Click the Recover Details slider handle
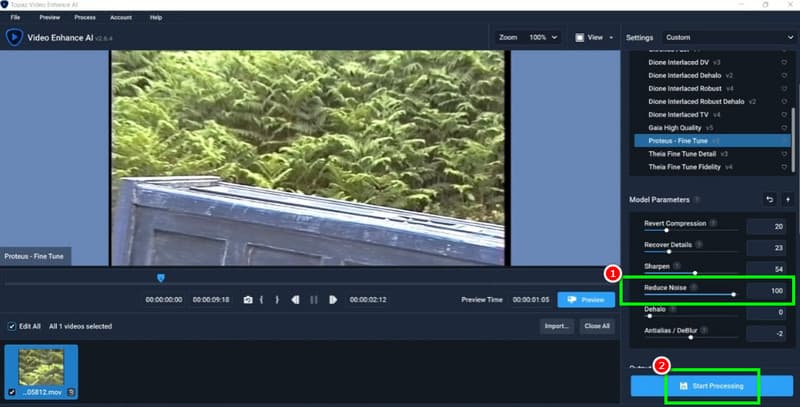 (669, 252)
